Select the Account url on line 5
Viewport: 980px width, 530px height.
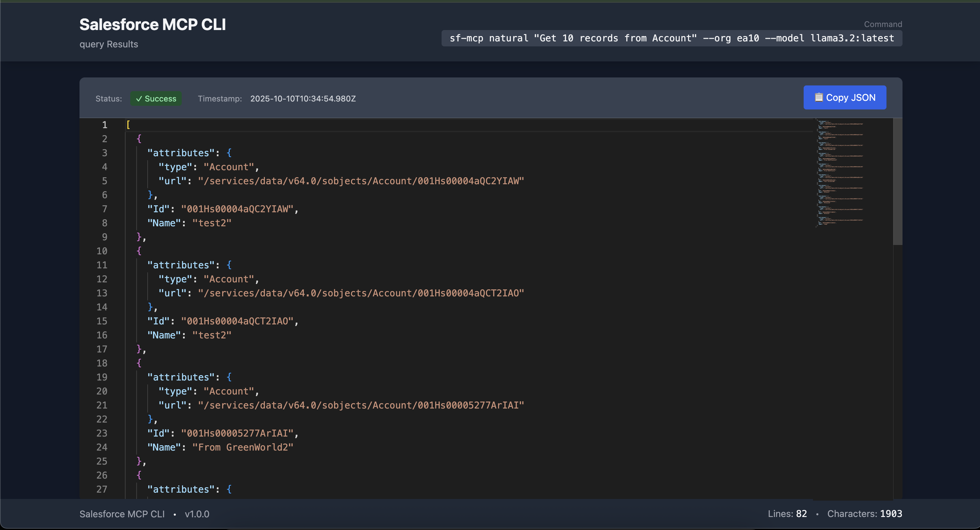pyautogui.click(x=361, y=181)
